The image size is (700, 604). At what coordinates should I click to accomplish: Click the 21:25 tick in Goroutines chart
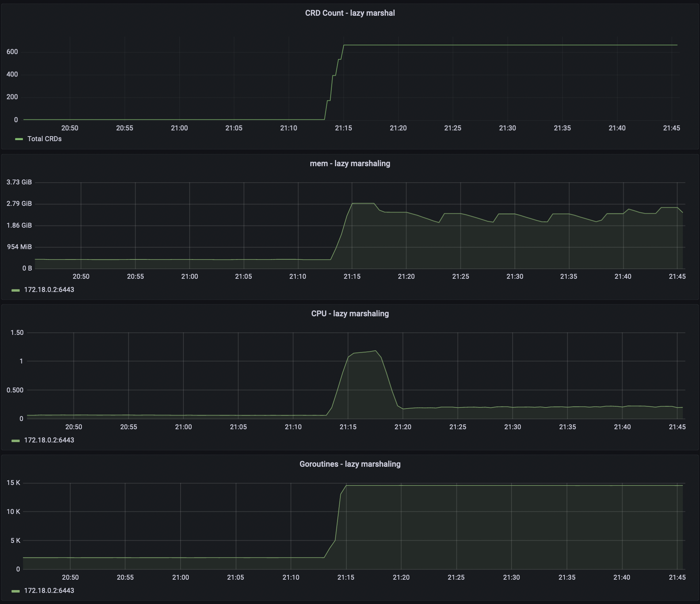(x=457, y=578)
